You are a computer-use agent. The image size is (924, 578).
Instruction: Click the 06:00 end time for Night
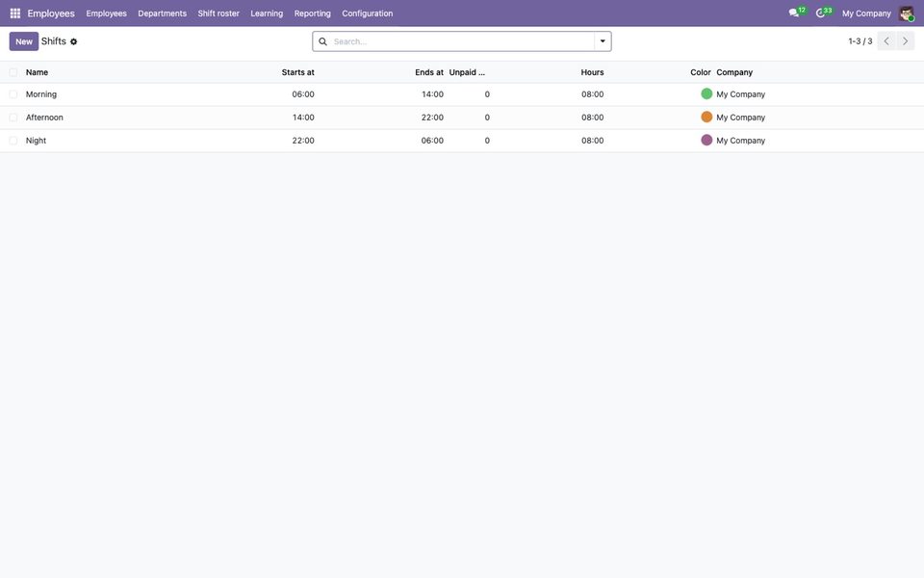point(432,141)
